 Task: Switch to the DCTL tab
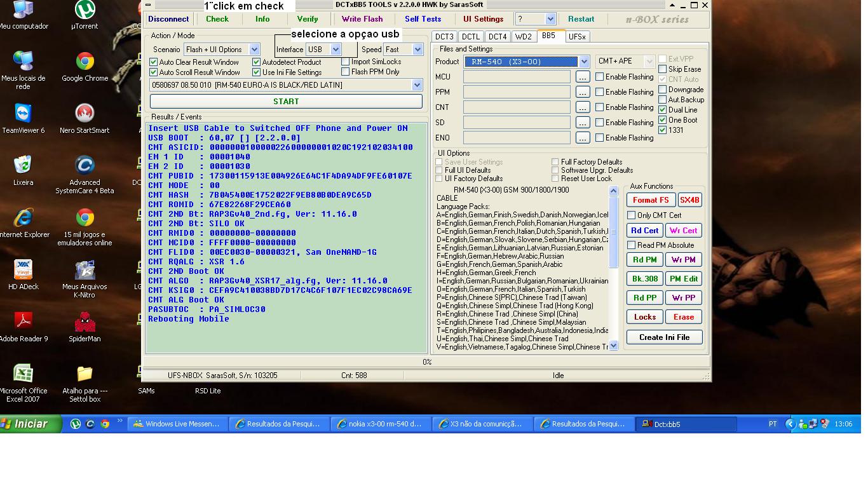click(471, 37)
